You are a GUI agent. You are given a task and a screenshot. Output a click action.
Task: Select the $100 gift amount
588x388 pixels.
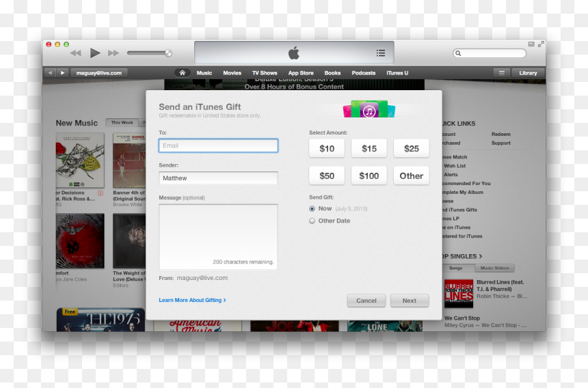click(369, 176)
